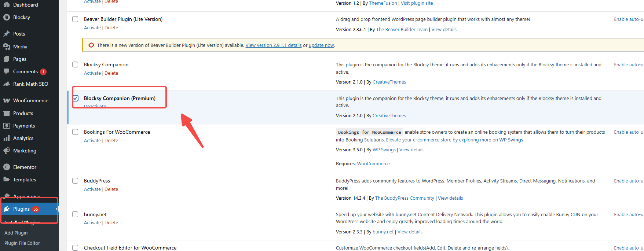Click the Analytics bar chart icon
644x251 pixels.
[x=7, y=138]
